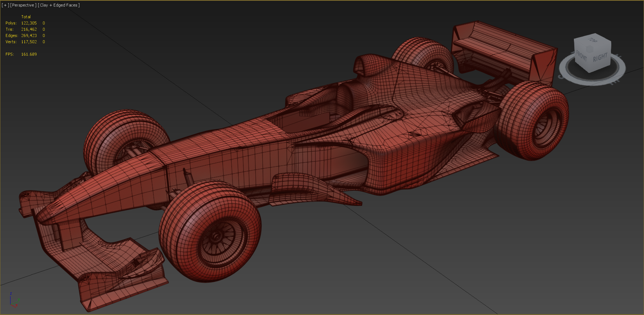This screenshot has height=315, width=644.
Task: Open the [+] general viewport menu
Action: (x=5, y=5)
